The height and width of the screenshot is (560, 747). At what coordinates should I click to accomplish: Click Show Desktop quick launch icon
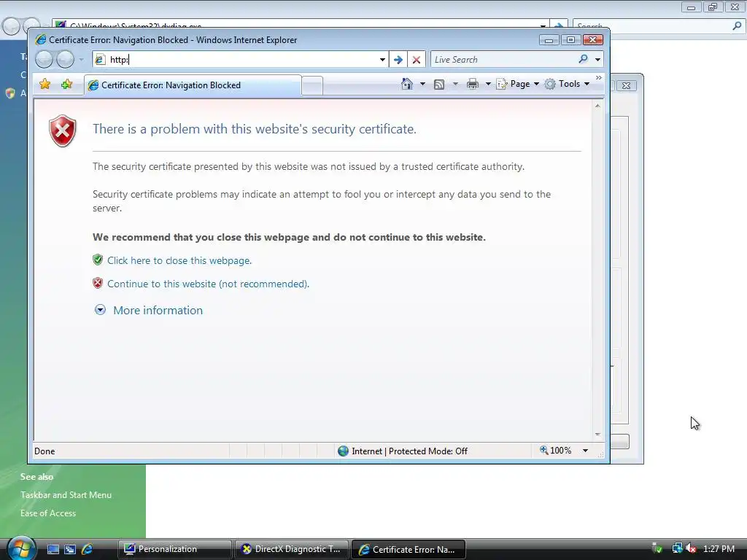(53, 550)
